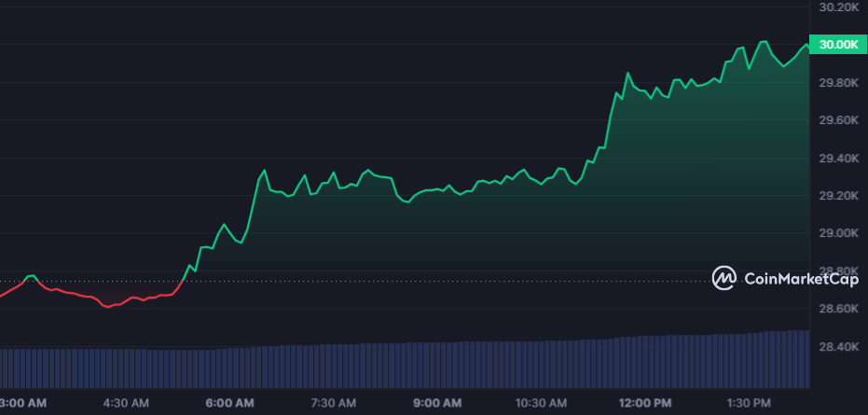Select the 12:00 PM time axis label
Image resolution: width=868 pixels, height=415 pixels.
[x=645, y=403]
